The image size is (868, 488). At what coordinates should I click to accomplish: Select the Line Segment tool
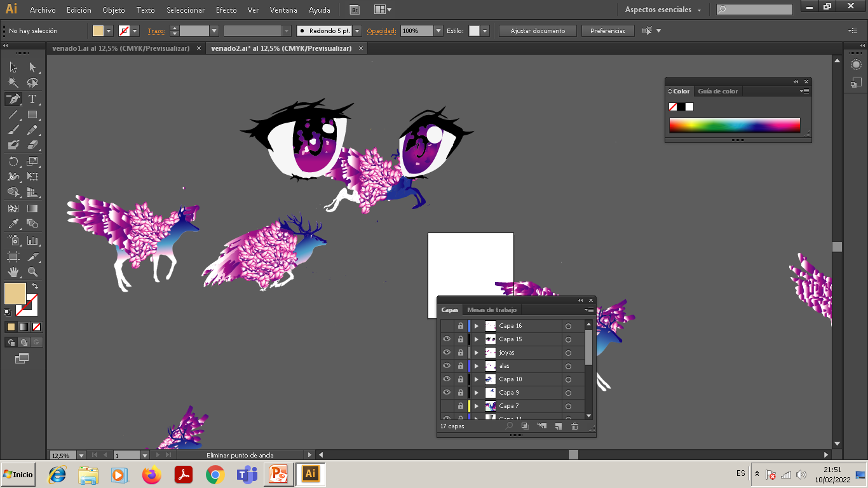(x=13, y=115)
